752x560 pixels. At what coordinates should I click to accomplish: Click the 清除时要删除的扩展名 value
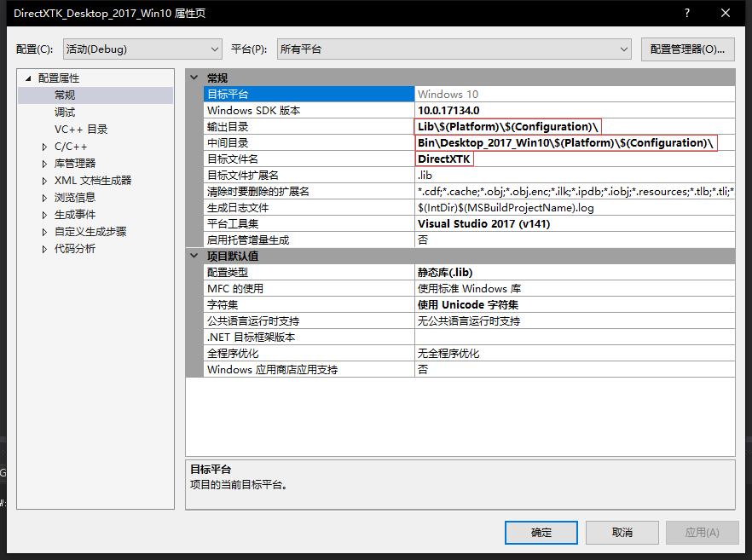pos(575,191)
